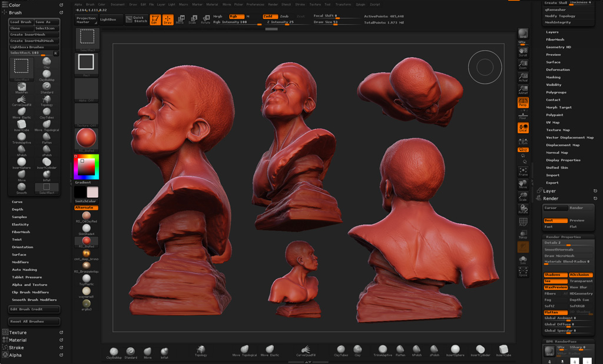Toggle AOcclusion in Render Properties

[581, 275]
